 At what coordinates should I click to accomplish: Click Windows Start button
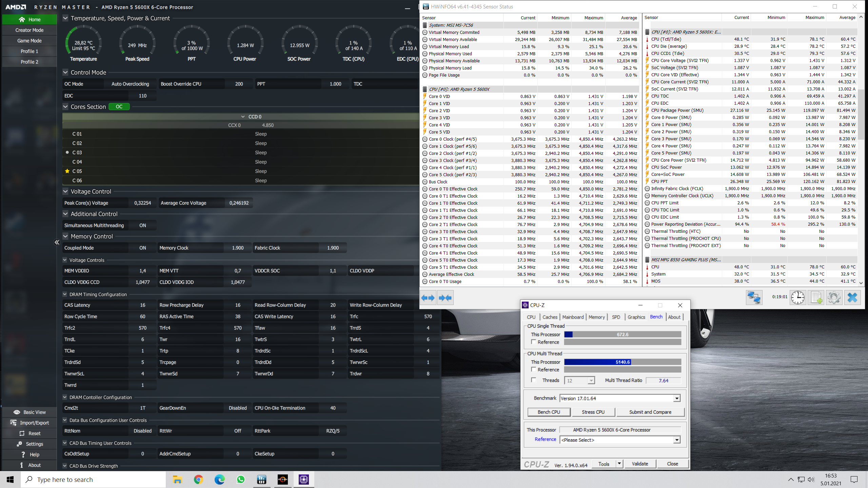(10, 479)
